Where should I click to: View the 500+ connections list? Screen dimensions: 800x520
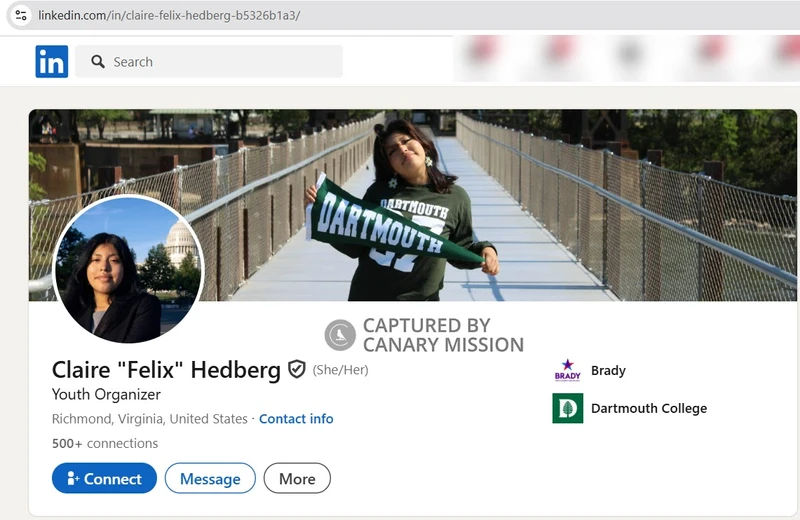tap(105, 443)
